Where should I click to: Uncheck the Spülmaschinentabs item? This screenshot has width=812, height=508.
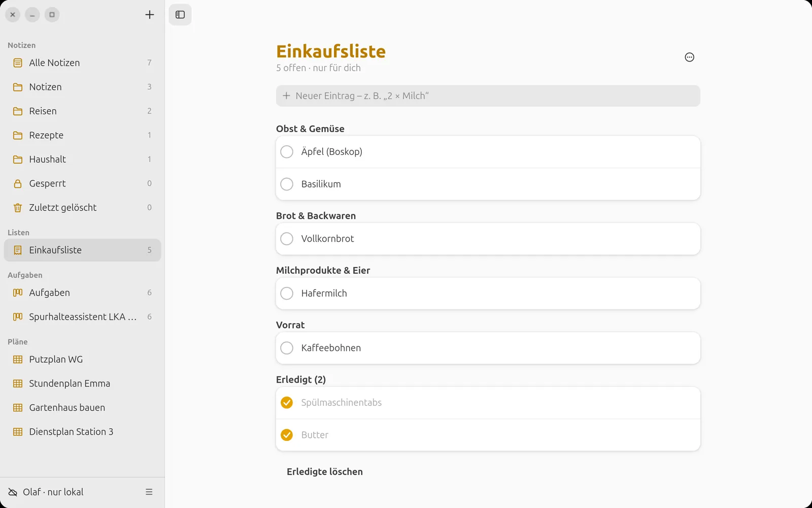287,403
